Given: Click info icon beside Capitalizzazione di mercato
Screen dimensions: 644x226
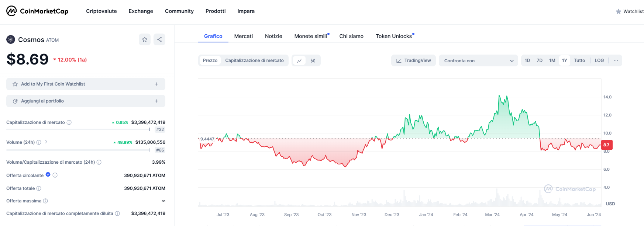Looking at the screenshot, I should [69, 122].
